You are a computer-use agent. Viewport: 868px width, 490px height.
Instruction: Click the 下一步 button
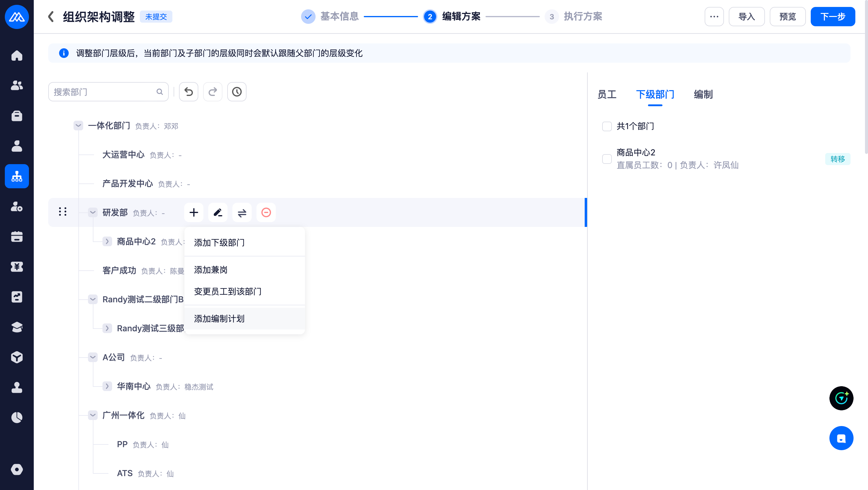(832, 17)
